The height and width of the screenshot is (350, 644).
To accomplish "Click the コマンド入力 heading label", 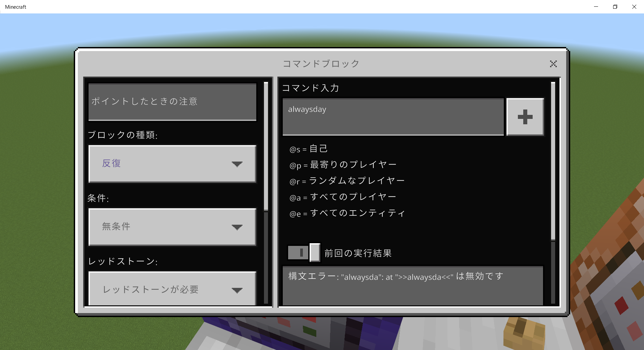I will tap(311, 88).
